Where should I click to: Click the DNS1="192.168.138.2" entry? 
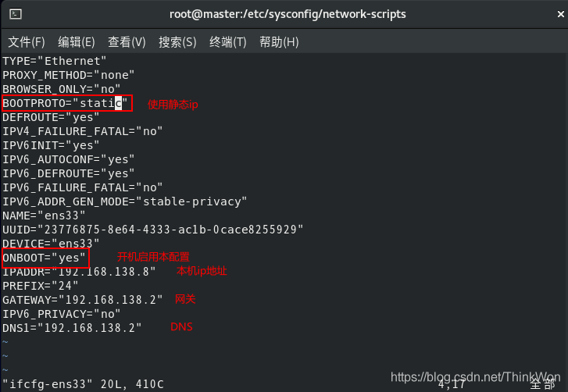pos(72,328)
